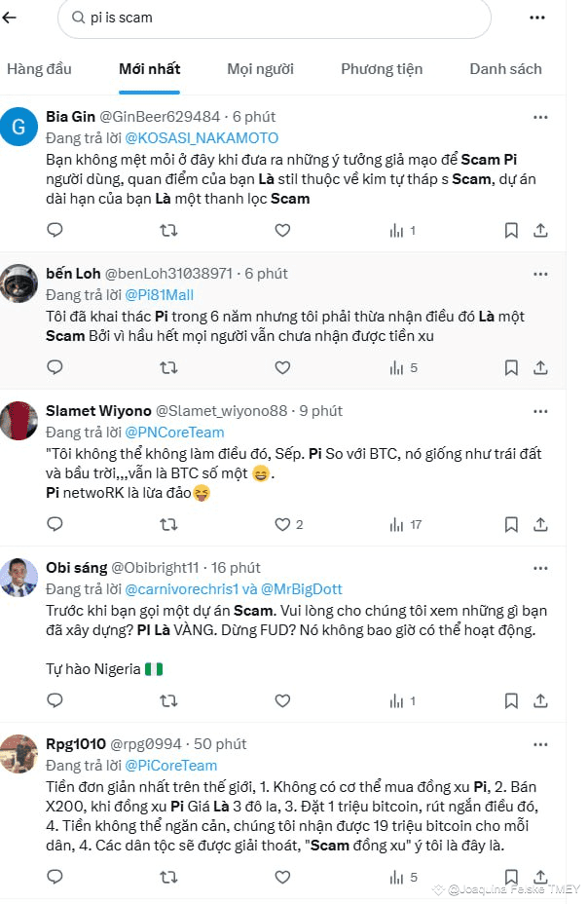Bookmark Bia Gin's tweet
The image size is (588, 904).
[x=511, y=231]
